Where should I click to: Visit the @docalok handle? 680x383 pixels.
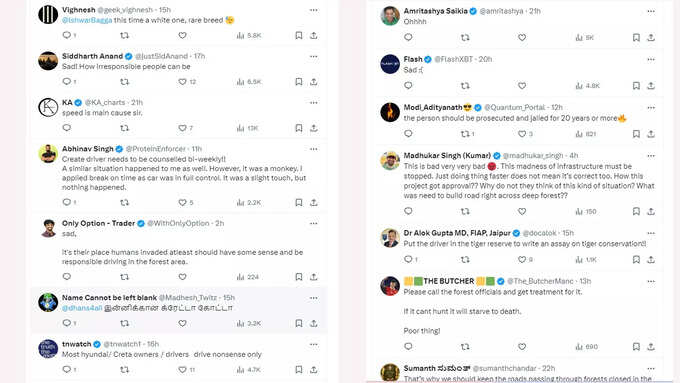[539, 233]
